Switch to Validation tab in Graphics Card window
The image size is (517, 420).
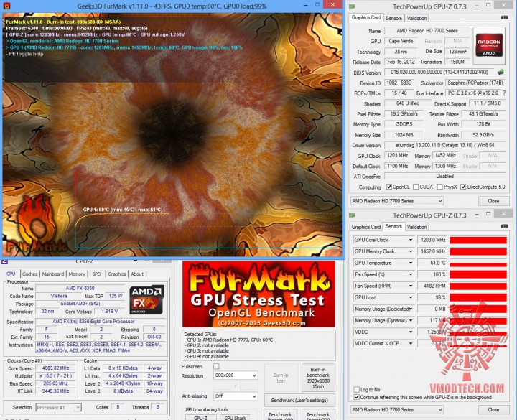click(416, 18)
